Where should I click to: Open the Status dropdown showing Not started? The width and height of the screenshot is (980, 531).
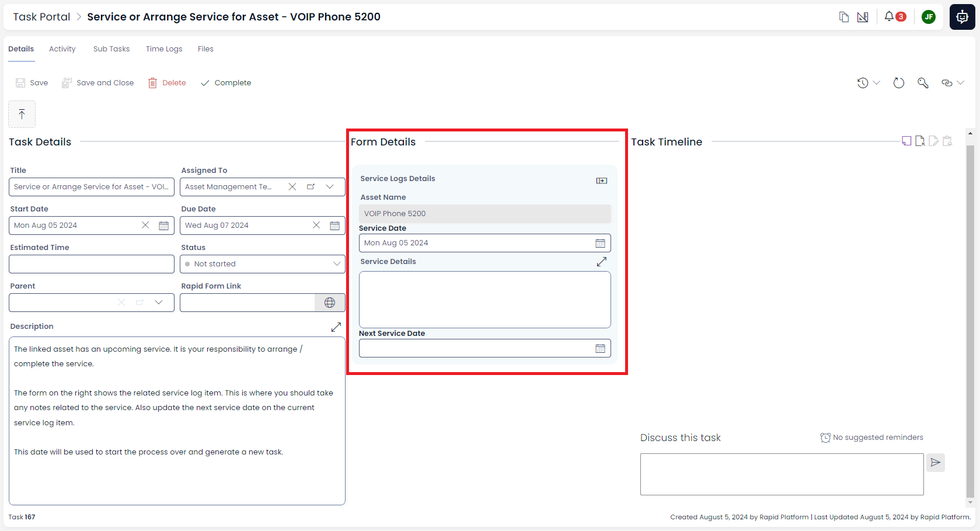[x=337, y=263]
